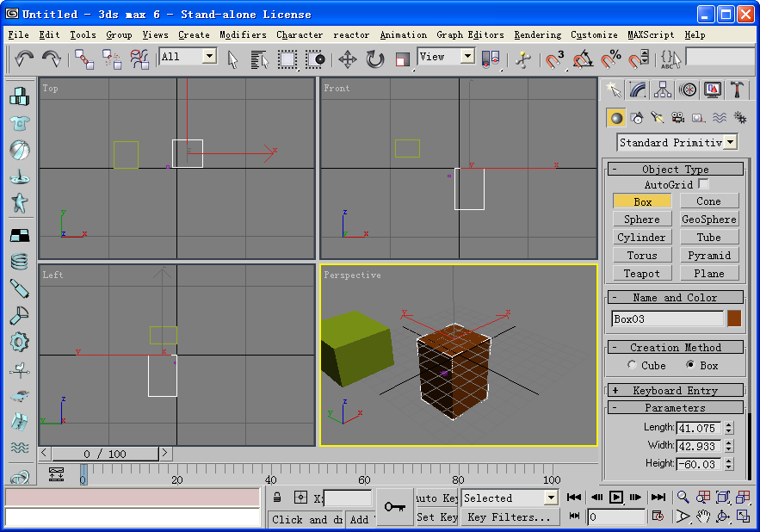Click the Box03 object name field

click(667, 319)
